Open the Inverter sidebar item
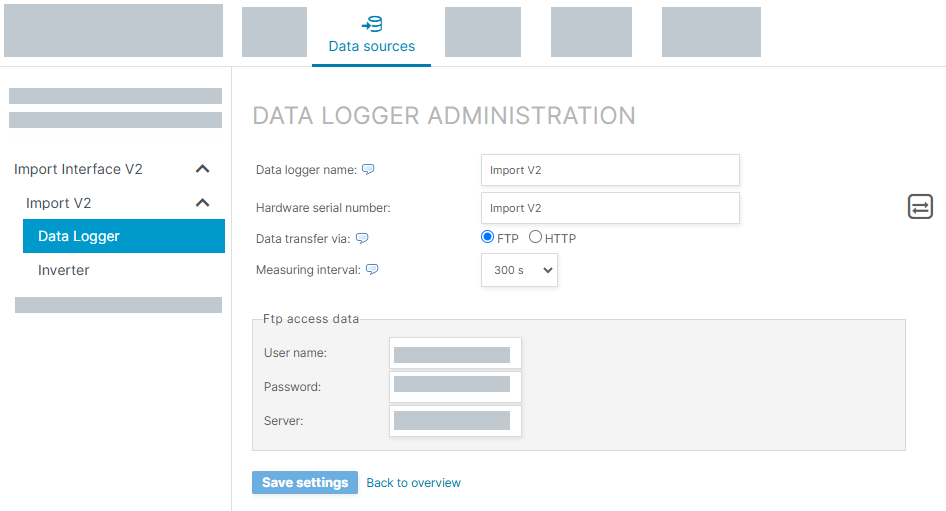This screenshot has width=946, height=511. [x=64, y=270]
